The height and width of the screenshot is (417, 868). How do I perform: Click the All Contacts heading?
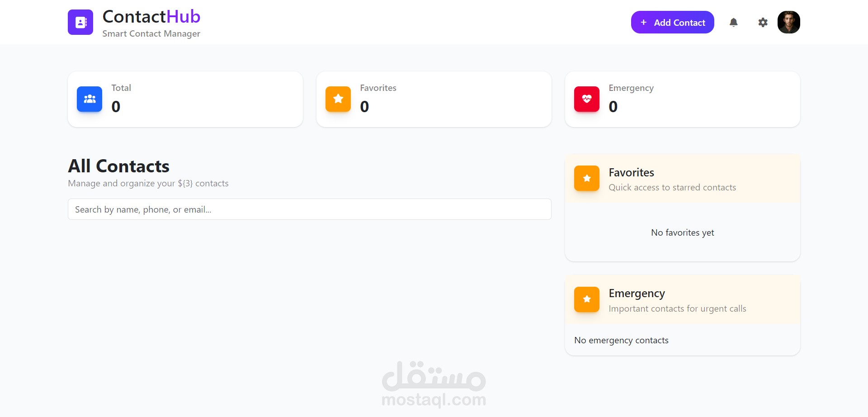118,166
